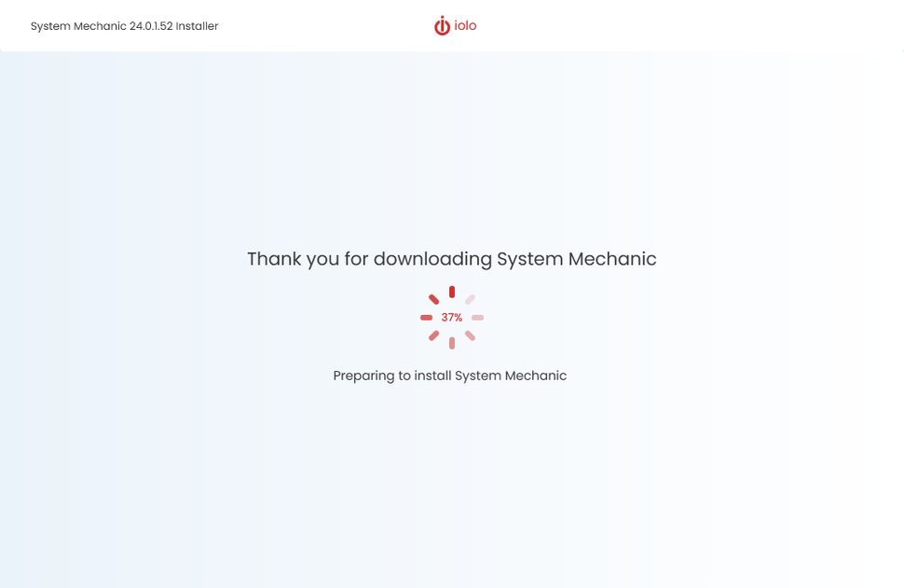The image size is (904, 588).
Task: Click the Preparing to install System Mechanic status
Action: coord(450,376)
